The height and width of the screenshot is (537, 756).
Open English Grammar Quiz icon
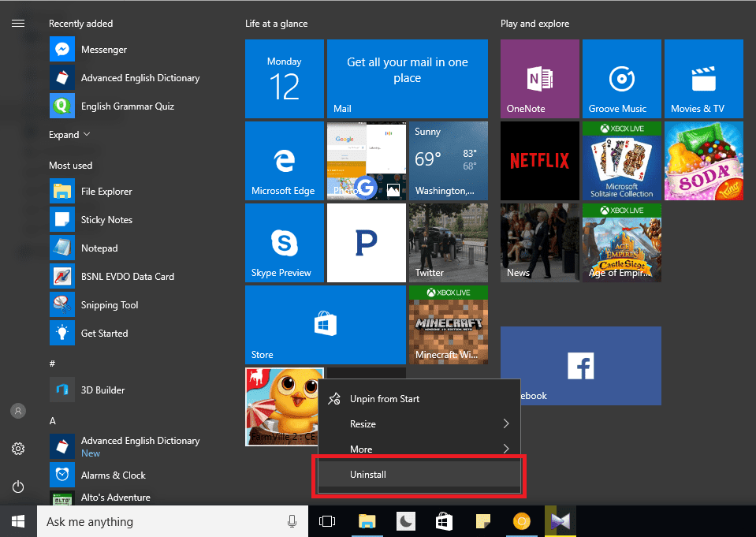[62, 106]
